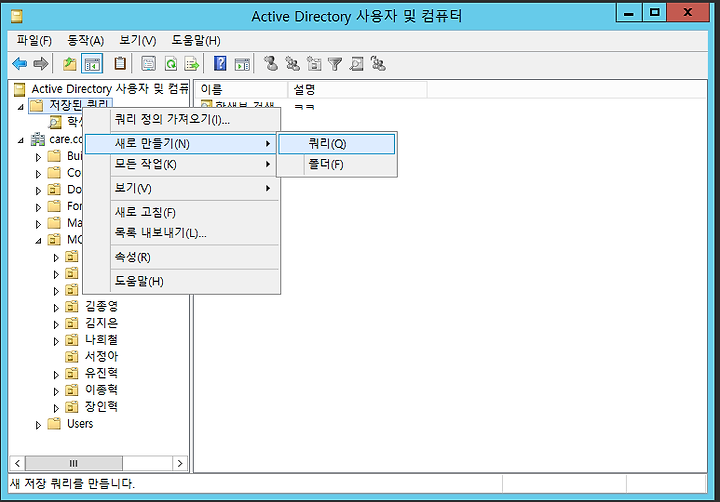720x502 pixels.
Task: Open 보기(V) submenu in context menu
Action: pos(182,188)
